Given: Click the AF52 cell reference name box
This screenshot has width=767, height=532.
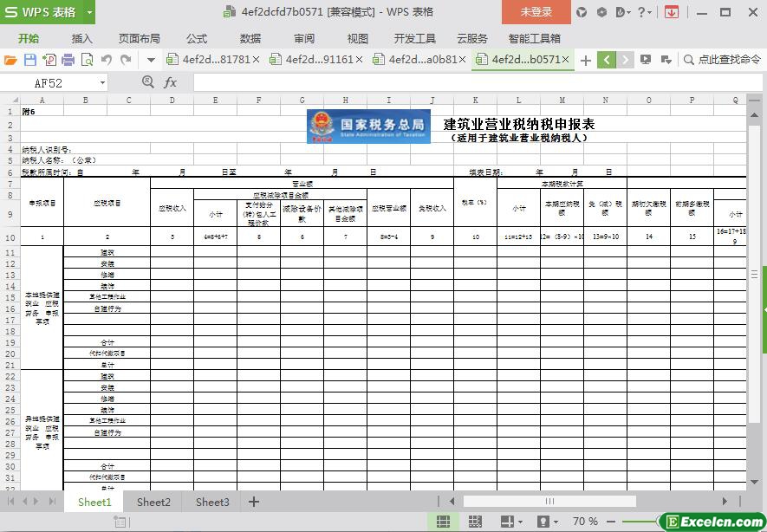Looking at the screenshot, I should click(x=49, y=83).
